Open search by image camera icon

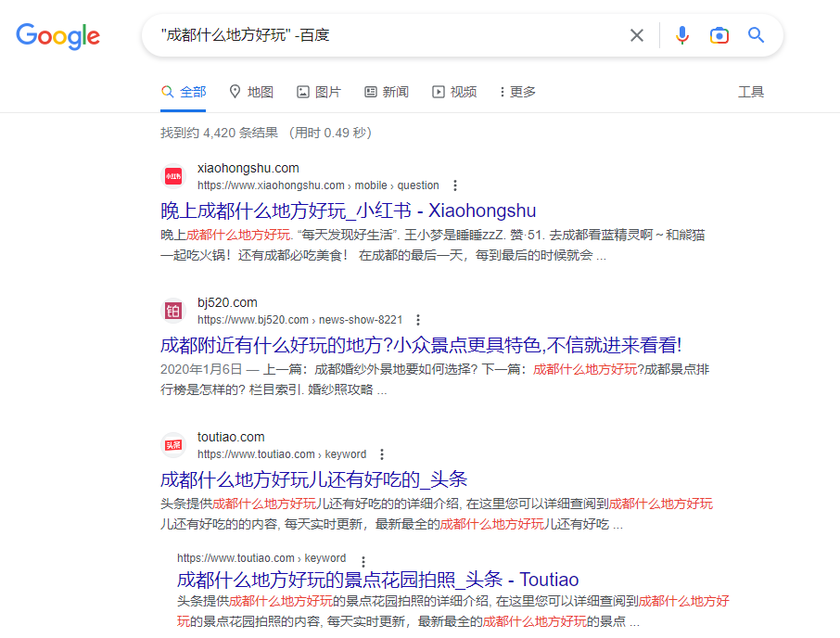[719, 35]
